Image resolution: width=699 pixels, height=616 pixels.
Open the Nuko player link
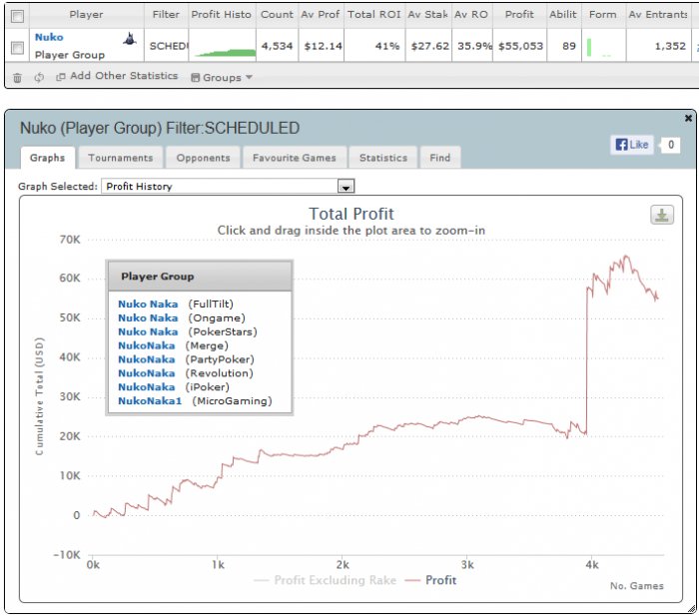49,38
